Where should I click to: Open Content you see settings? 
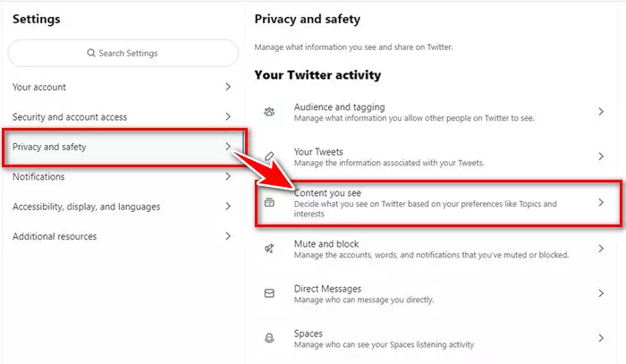click(x=438, y=203)
